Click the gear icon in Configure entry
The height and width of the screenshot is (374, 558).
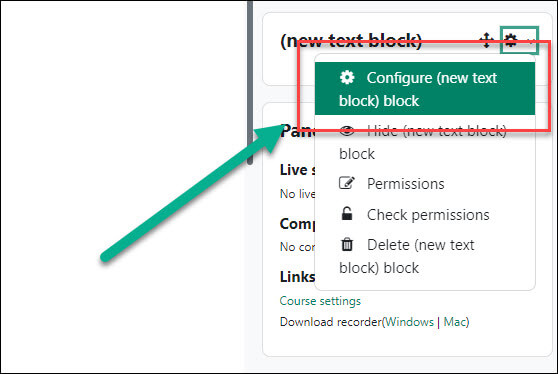coord(347,77)
